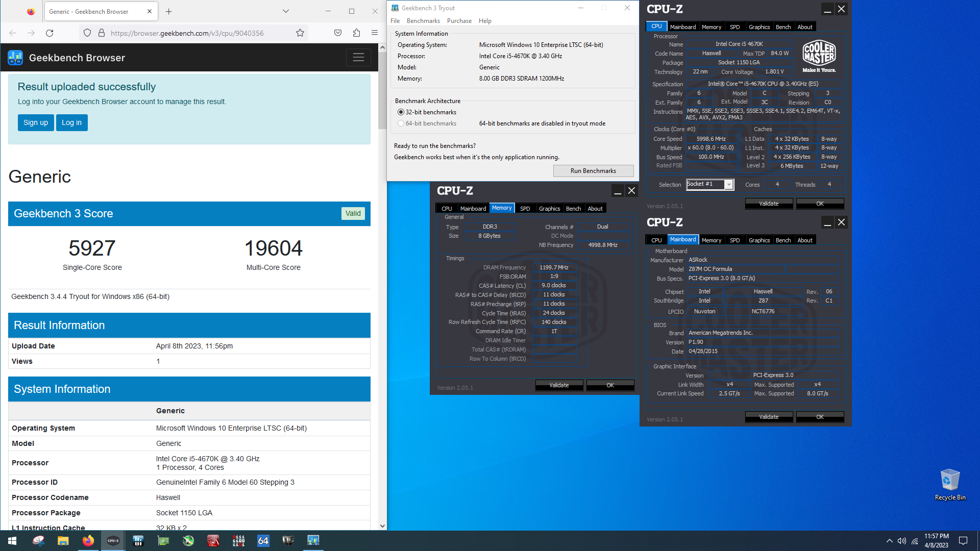Open the Recycle Bin desktop icon

[950, 485]
